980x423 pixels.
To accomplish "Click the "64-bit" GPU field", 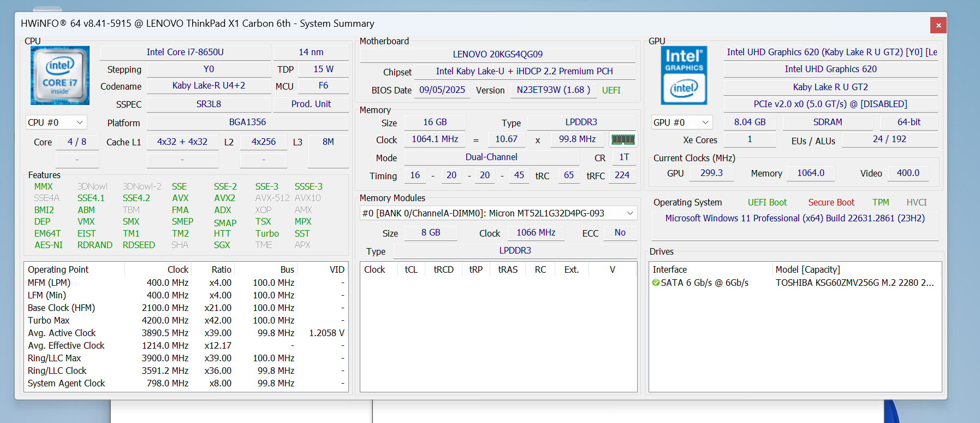I will tap(909, 122).
